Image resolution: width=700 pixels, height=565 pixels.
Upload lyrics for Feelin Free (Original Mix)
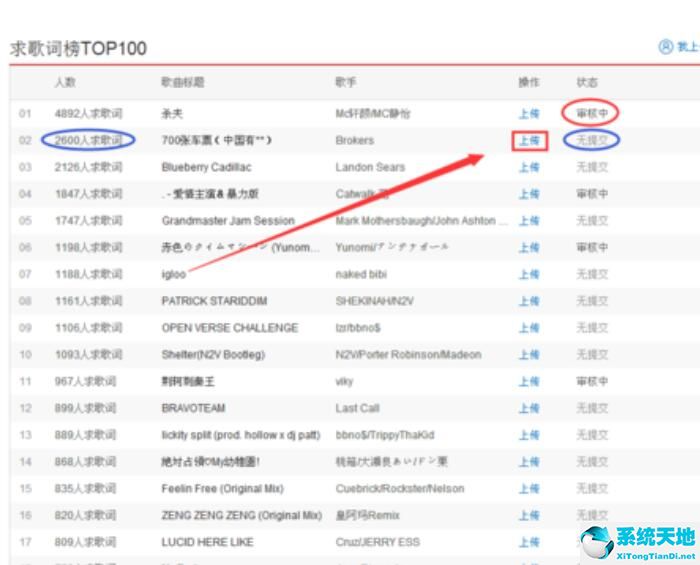529,488
